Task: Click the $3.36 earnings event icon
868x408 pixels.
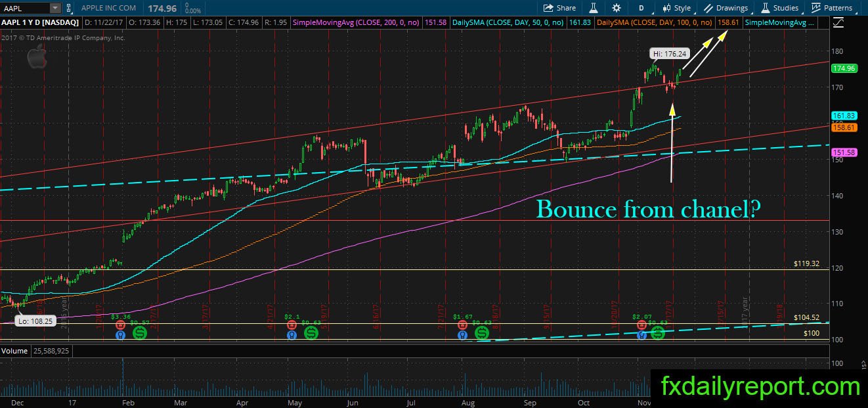Action: click(119, 325)
